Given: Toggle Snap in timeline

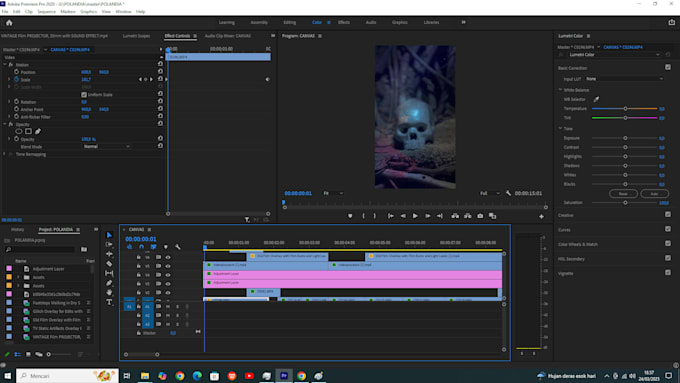Looking at the screenshot, I should click(x=141, y=247).
